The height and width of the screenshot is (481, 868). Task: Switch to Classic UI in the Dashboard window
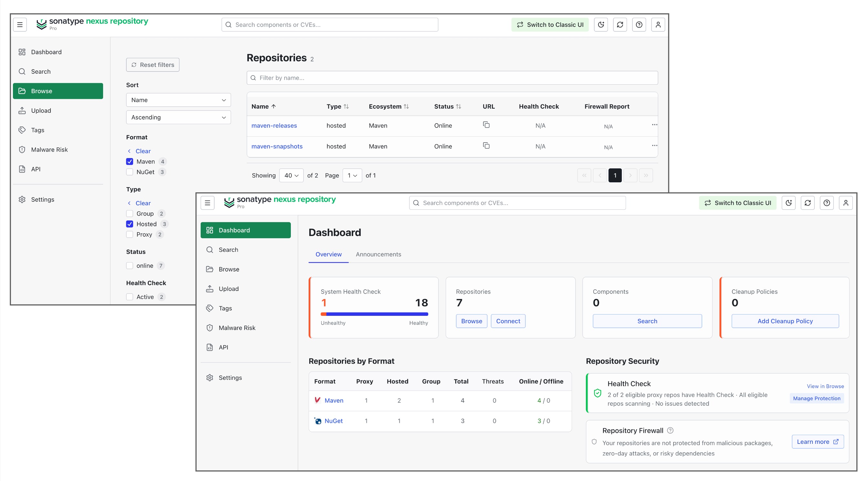pos(737,203)
